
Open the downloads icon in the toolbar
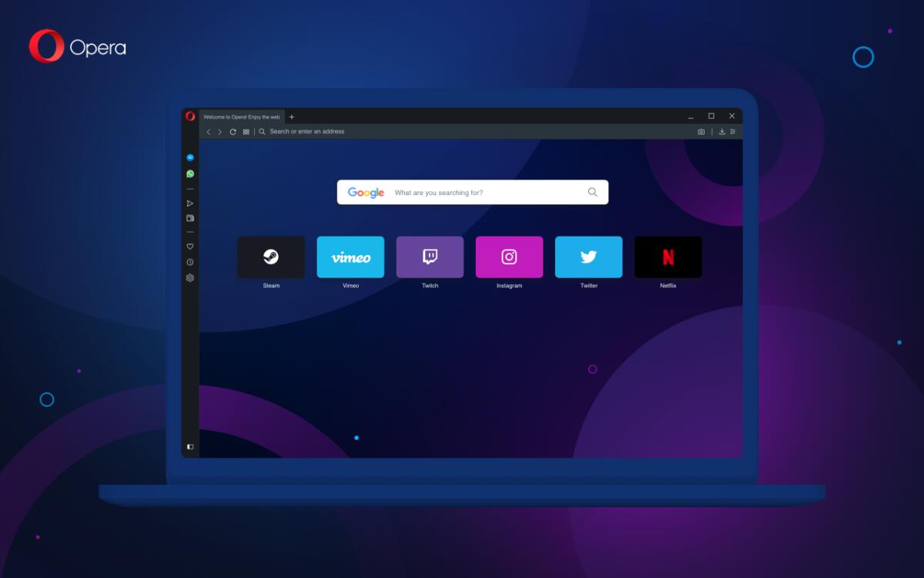pyautogui.click(x=721, y=132)
